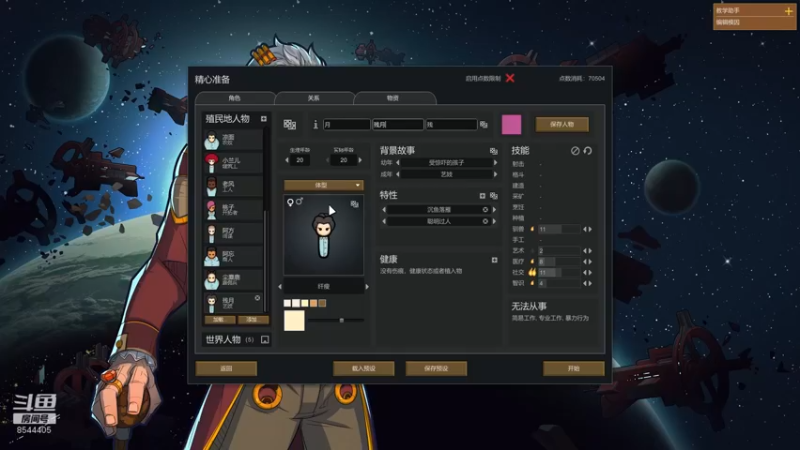The width and height of the screenshot is (800, 450).
Task: Choose next body type after 纤瘦
Action: (x=367, y=287)
